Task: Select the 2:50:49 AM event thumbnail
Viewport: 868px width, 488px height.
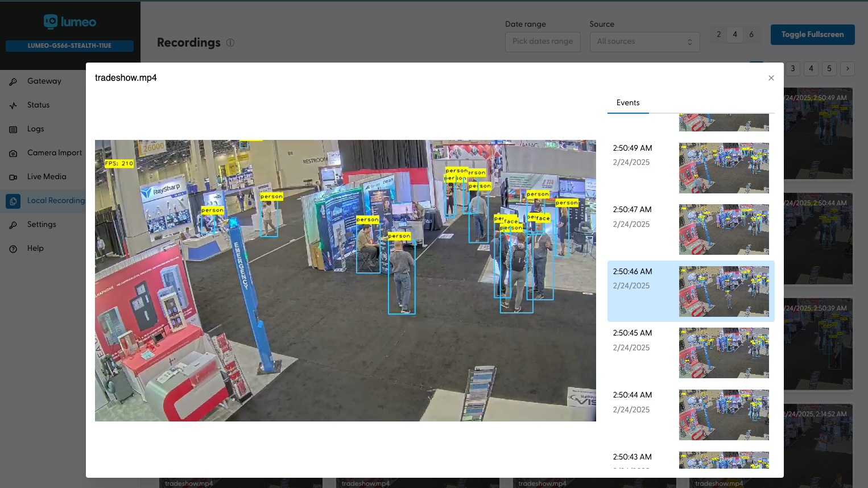Action: pos(724,168)
